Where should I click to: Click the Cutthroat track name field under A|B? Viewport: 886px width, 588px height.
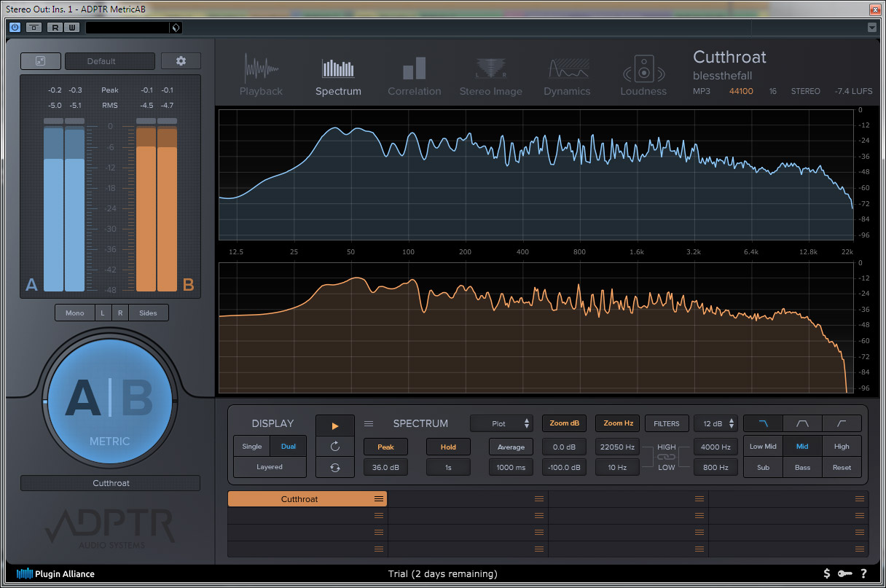110,483
